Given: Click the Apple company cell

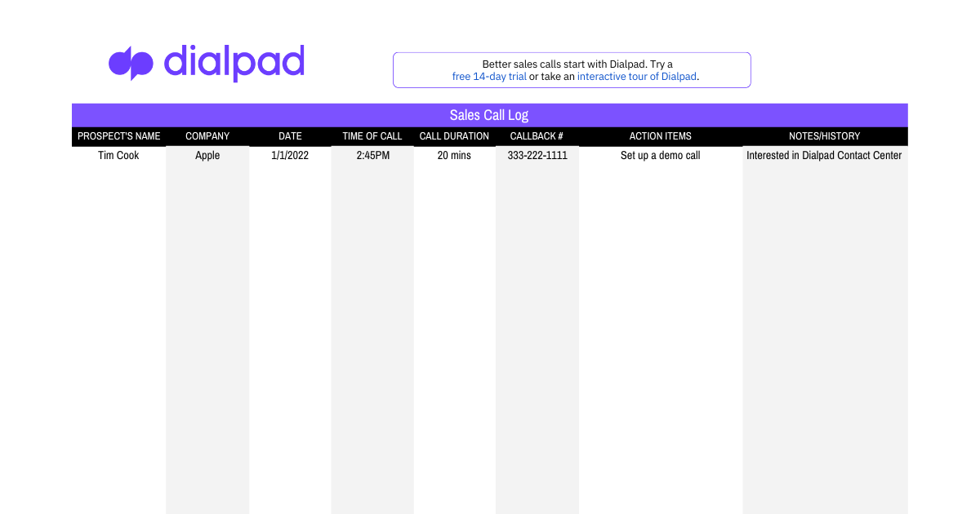Looking at the screenshot, I should tap(207, 155).
